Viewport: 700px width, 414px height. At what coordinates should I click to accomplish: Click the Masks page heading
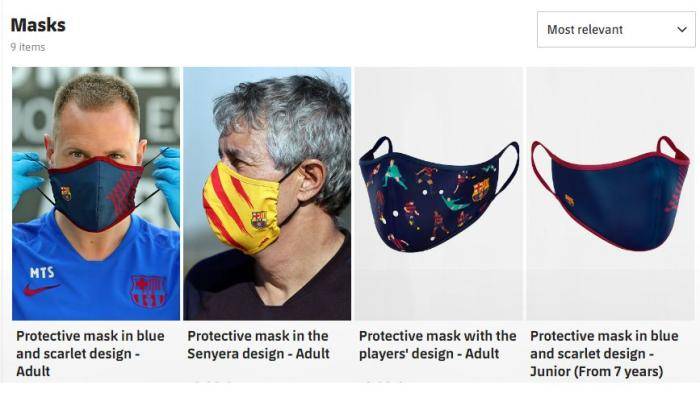point(38,25)
